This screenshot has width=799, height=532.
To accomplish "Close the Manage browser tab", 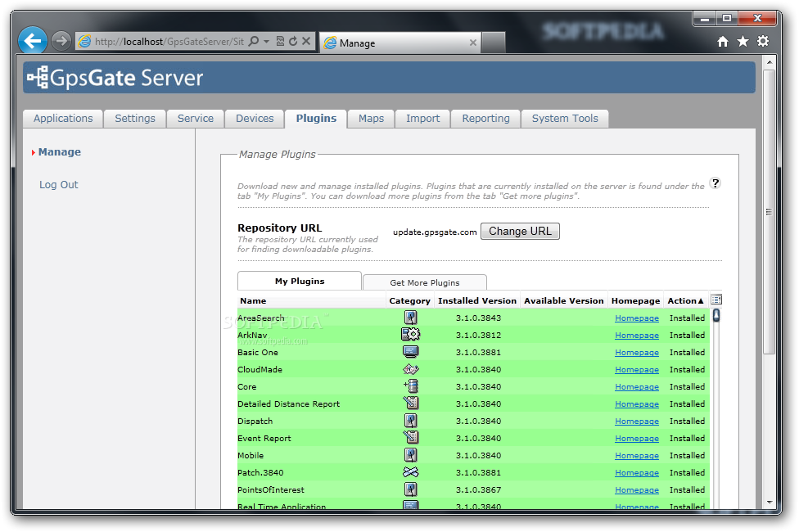I will [x=473, y=43].
